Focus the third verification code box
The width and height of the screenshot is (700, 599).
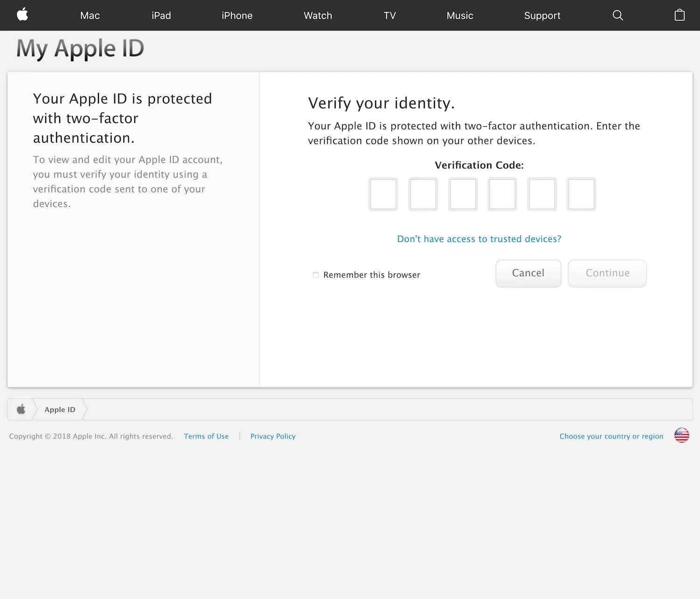(x=462, y=194)
